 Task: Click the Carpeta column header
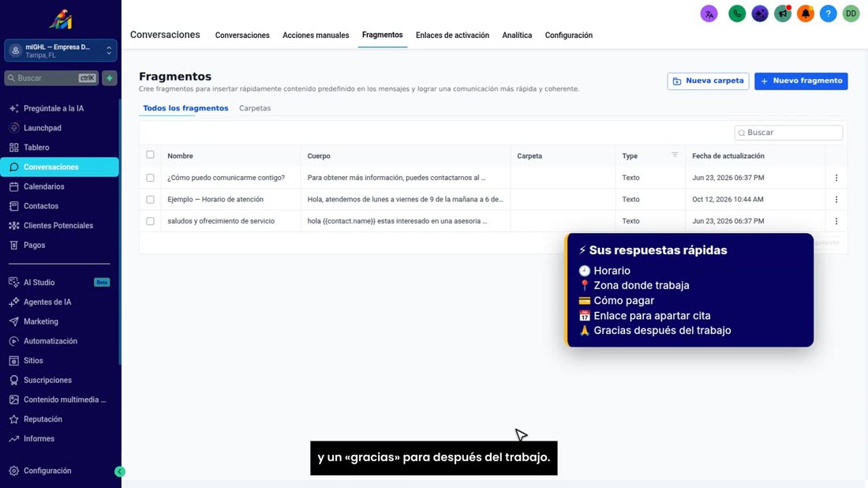pyautogui.click(x=529, y=156)
